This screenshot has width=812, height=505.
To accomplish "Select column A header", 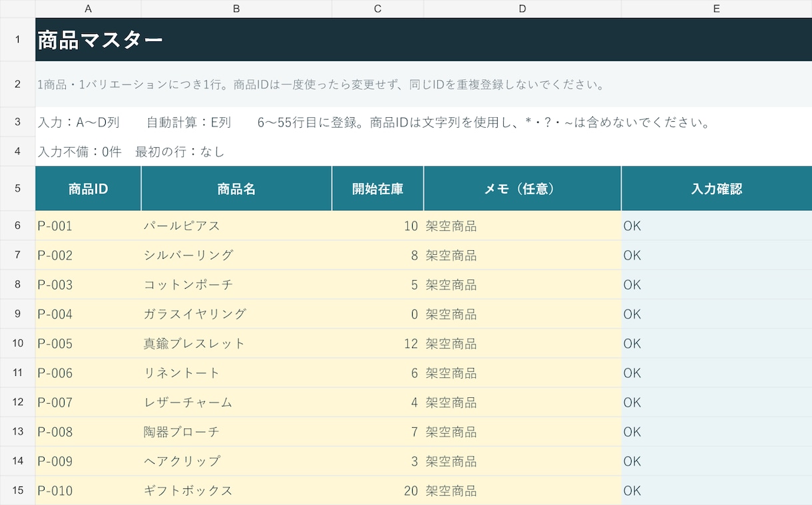I will (89, 9).
